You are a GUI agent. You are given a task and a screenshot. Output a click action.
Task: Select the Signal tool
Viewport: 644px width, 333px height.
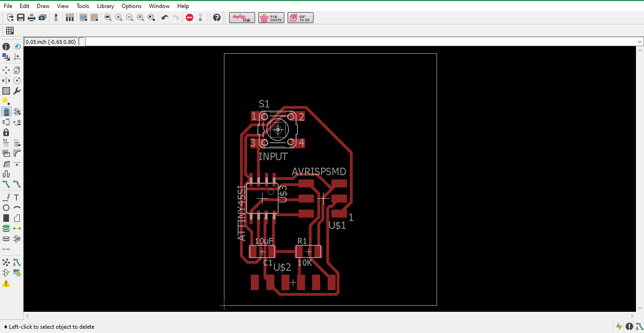pyautogui.click(x=17, y=228)
